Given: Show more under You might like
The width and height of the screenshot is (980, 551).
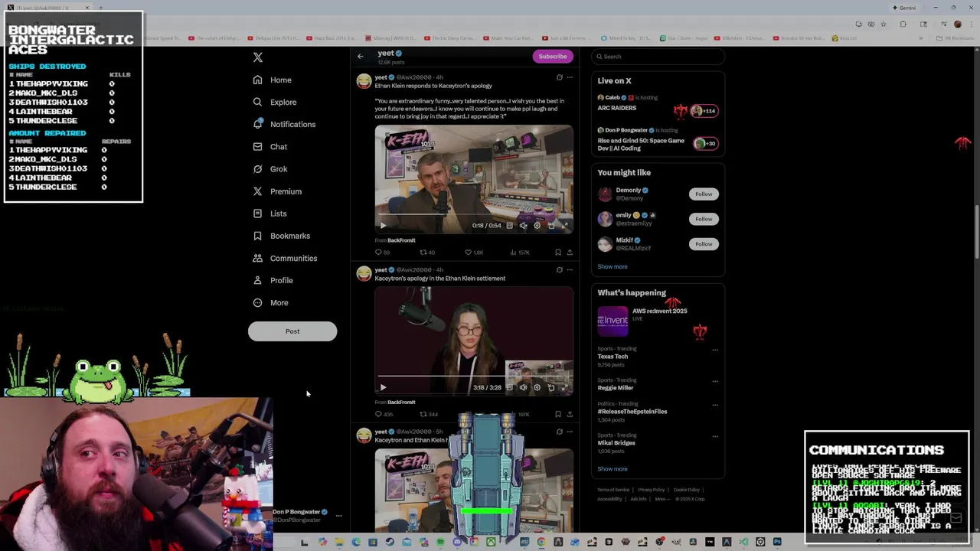Looking at the screenshot, I should pos(612,266).
